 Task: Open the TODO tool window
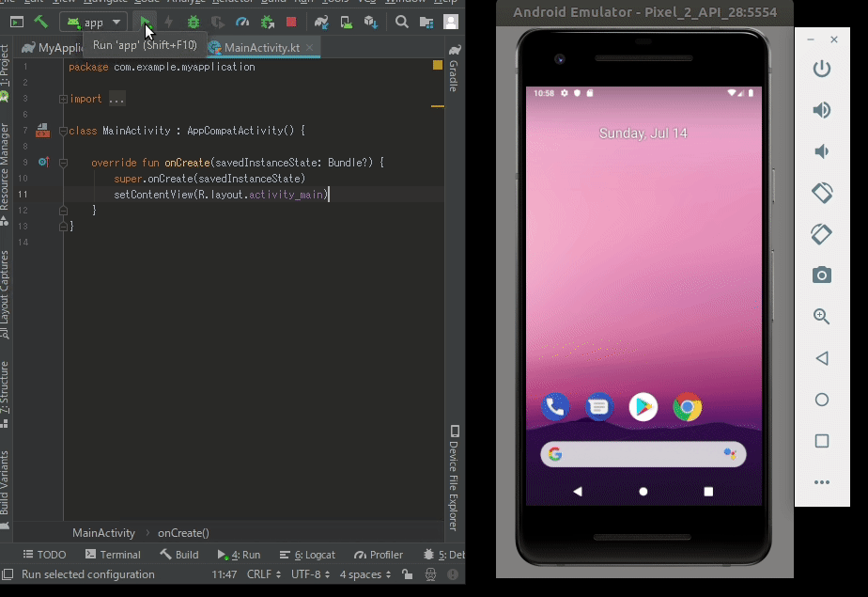[x=44, y=555]
